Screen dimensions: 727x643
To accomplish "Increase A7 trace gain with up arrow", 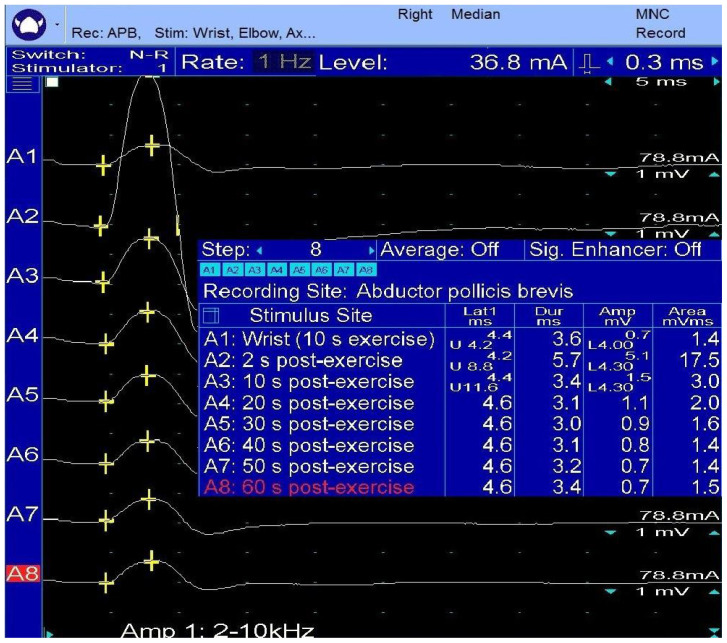I will (x=714, y=532).
